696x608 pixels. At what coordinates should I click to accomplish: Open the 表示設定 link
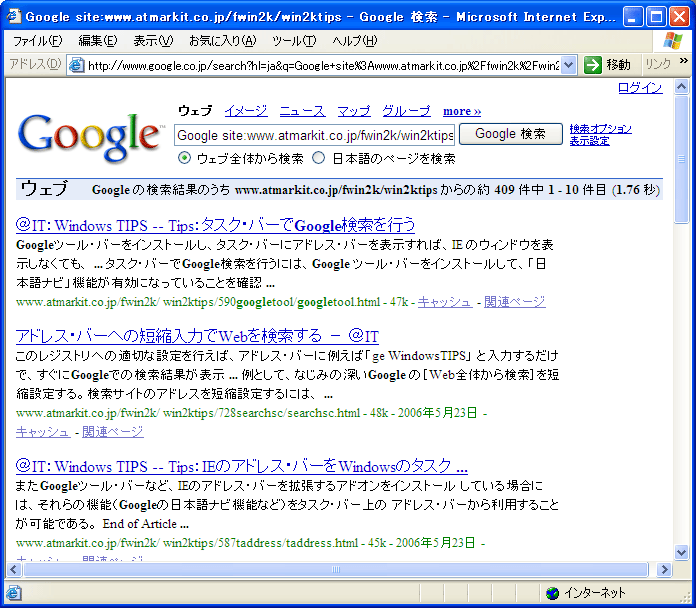pyautogui.click(x=589, y=141)
